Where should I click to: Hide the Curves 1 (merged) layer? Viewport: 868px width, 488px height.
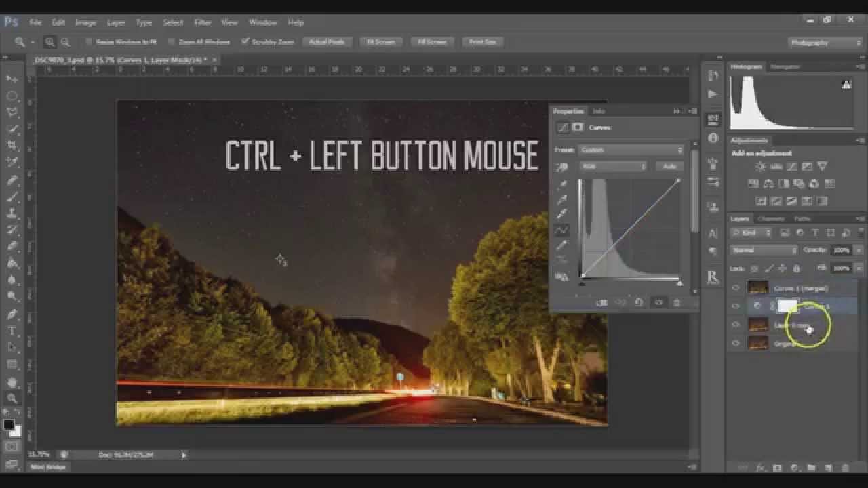click(736, 288)
